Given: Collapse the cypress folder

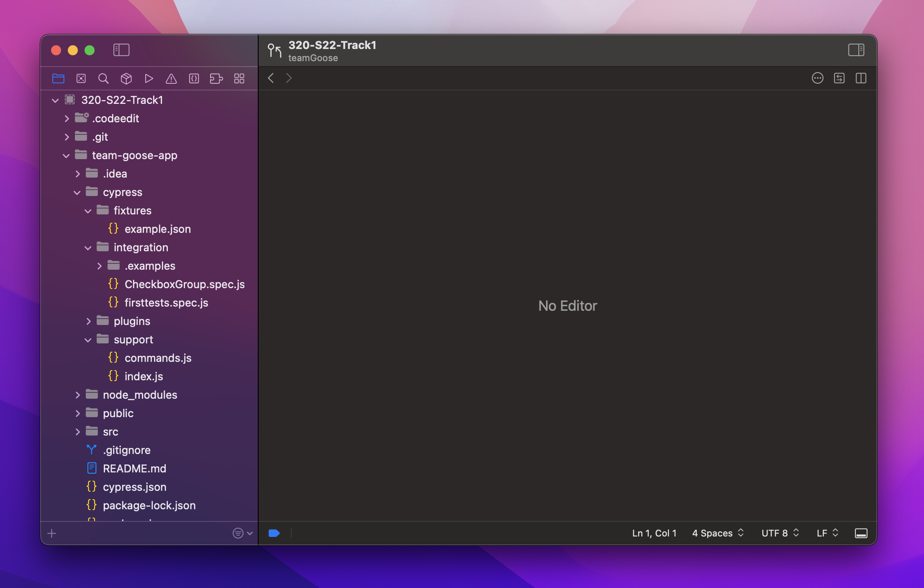Looking at the screenshot, I should point(77,192).
